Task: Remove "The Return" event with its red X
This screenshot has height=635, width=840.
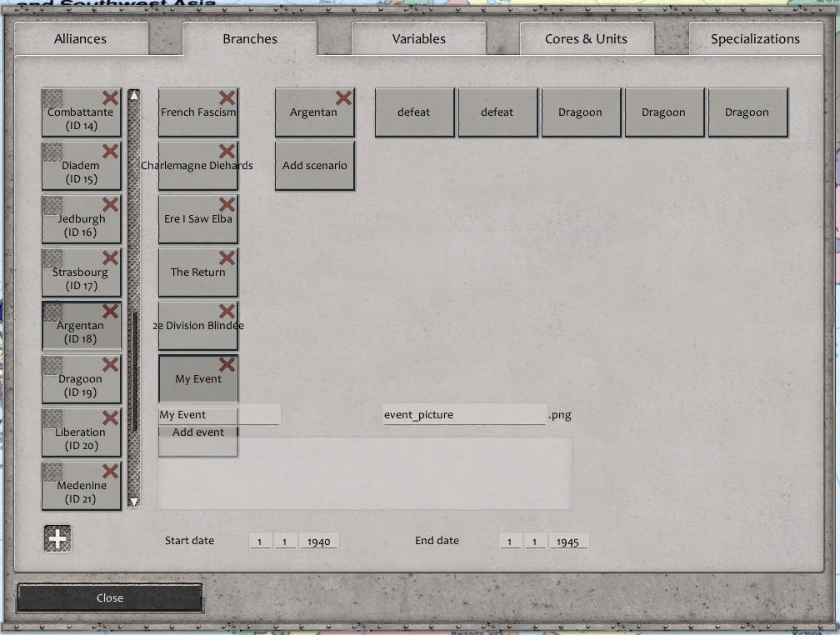Action: (227, 258)
